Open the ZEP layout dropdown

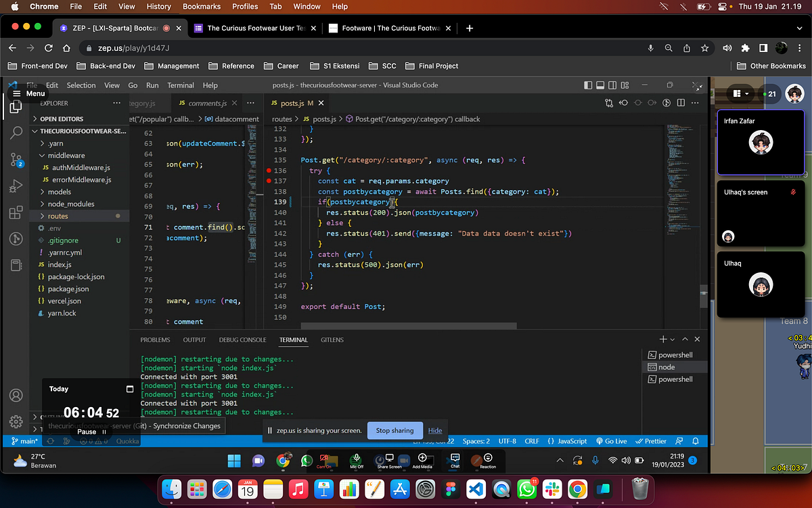[742, 93]
